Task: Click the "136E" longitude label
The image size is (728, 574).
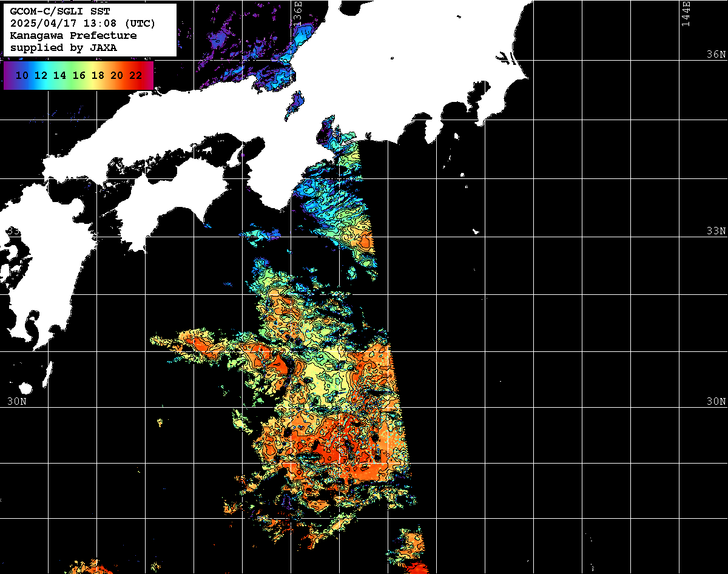Action: [297, 13]
